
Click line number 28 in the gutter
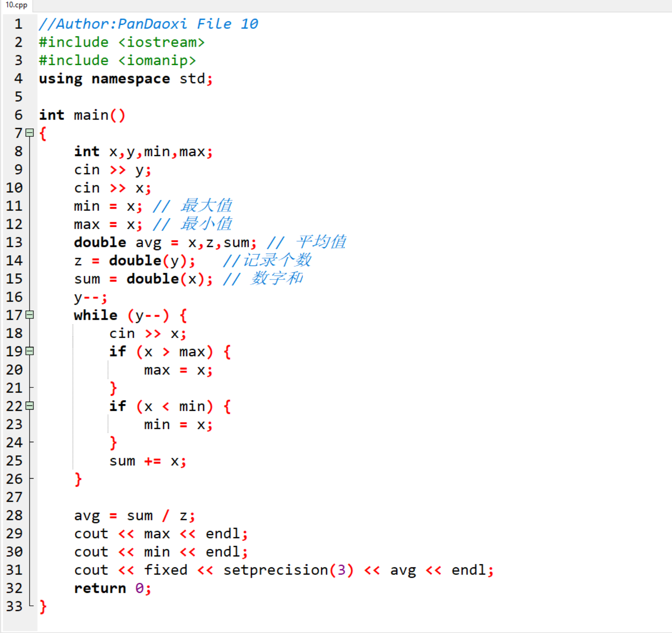pyautogui.click(x=14, y=515)
